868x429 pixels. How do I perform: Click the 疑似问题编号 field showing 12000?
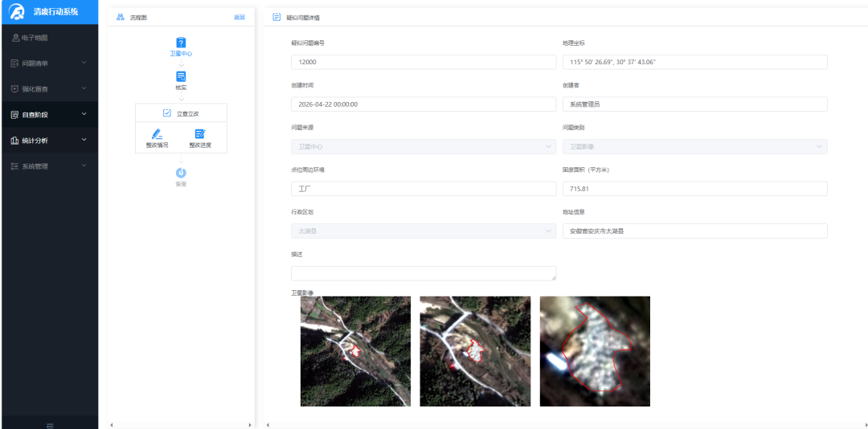click(424, 62)
